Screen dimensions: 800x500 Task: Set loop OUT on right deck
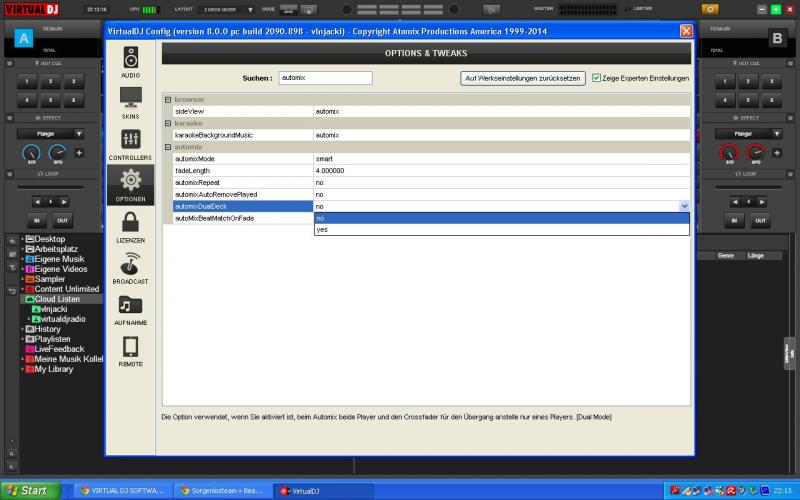coord(760,220)
